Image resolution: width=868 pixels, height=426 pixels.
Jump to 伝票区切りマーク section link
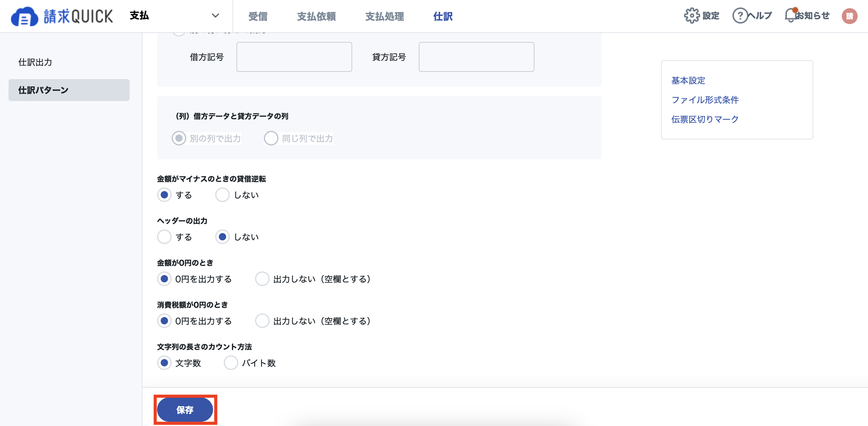point(705,119)
